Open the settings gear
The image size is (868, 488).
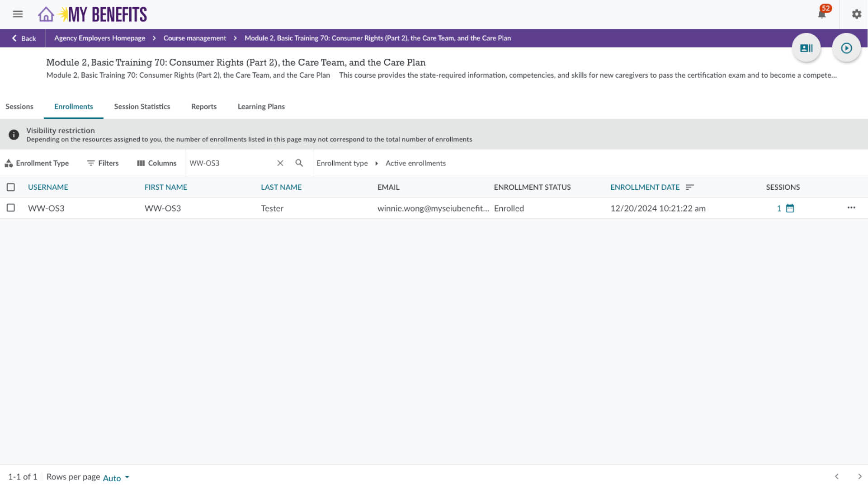coord(856,14)
